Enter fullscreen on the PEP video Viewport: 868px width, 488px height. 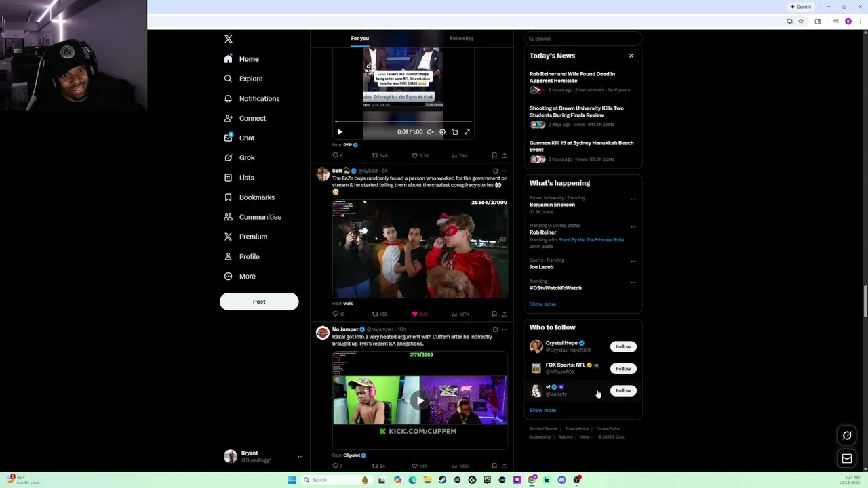tap(467, 132)
